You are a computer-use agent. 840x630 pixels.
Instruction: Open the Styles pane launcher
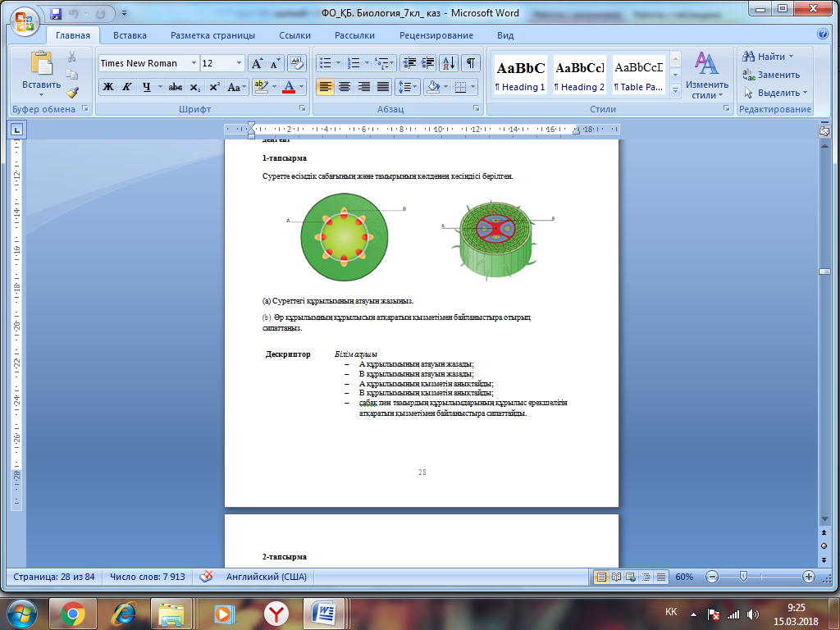[x=727, y=108]
